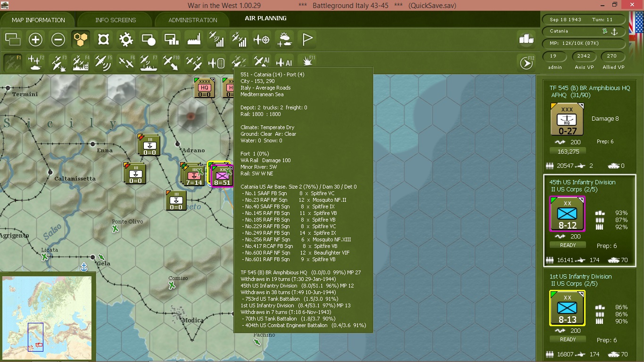Toggle the hex grid display icon
Viewport: 644px width, 362px height.
coord(81,40)
